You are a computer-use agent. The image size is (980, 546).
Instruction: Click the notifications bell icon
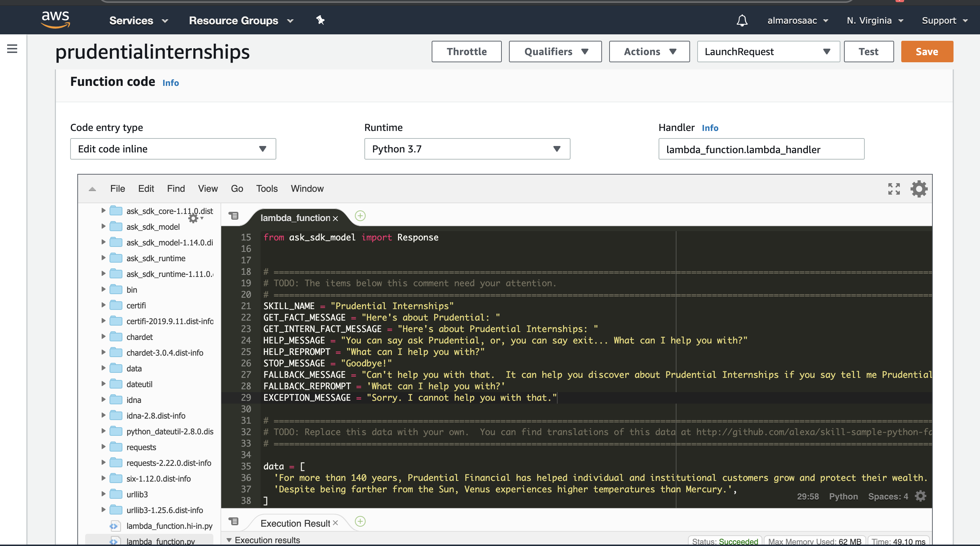pyautogui.click(x=742, y=20)
